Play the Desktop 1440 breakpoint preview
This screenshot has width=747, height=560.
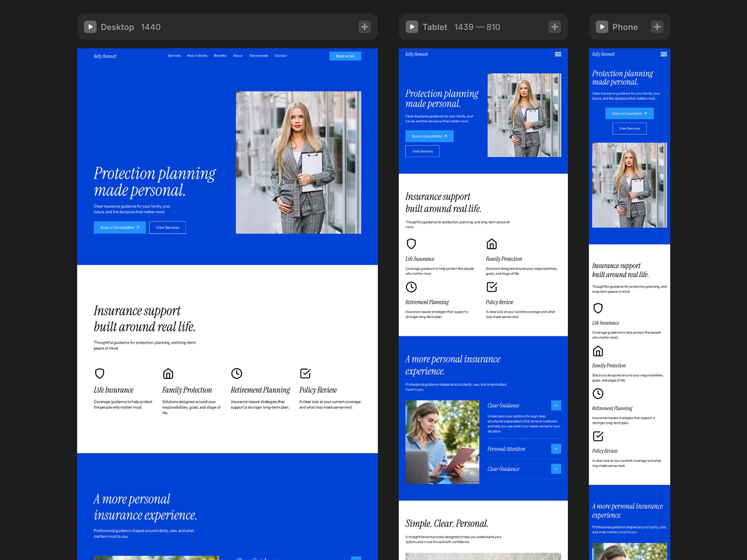90,27
